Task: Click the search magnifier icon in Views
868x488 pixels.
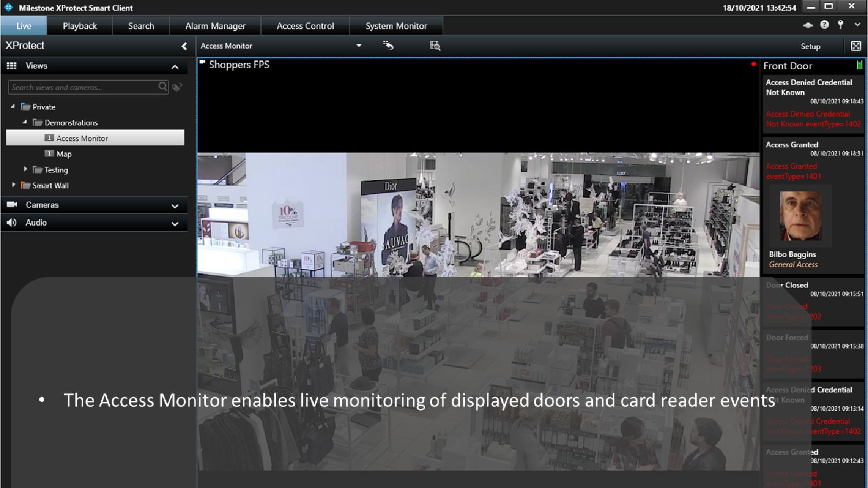Action: pos(163,86)
